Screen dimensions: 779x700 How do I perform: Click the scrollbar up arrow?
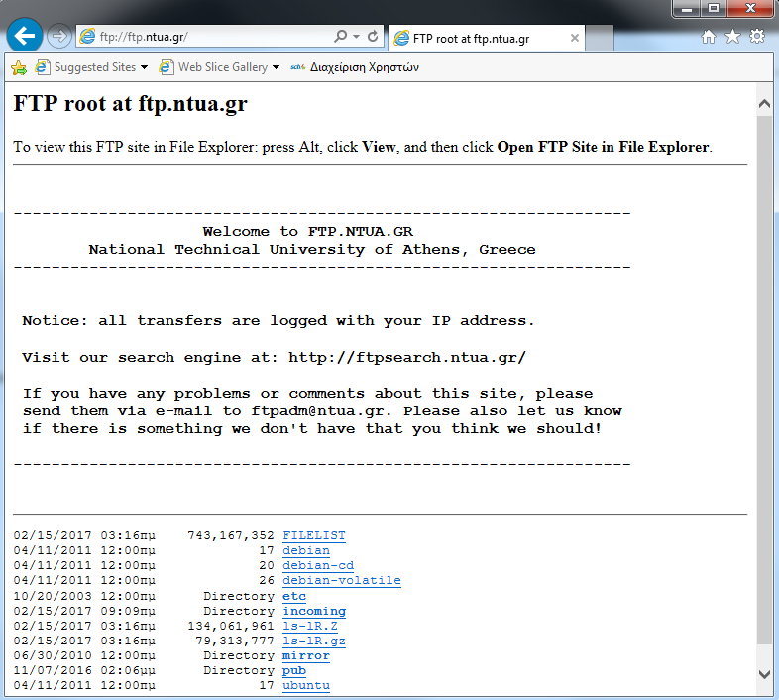tap(764, 104)
